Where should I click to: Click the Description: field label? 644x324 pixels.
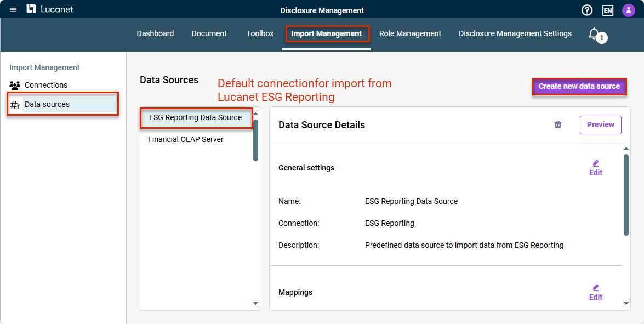pyautogui.click(x=299, y=246)
